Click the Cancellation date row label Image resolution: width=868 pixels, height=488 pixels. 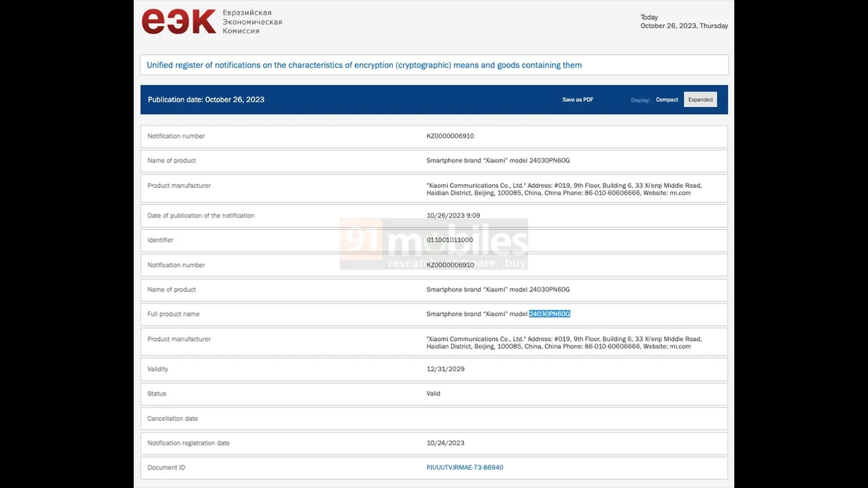(172, 418)
